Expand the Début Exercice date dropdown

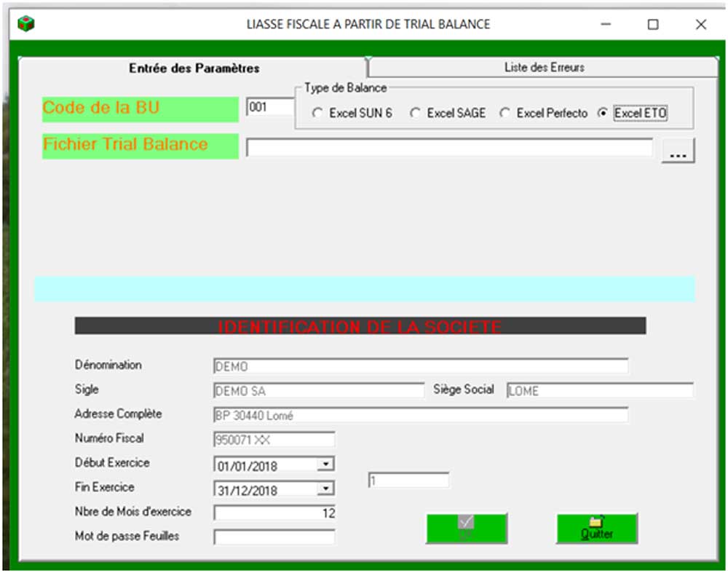[x=327, y=464]
